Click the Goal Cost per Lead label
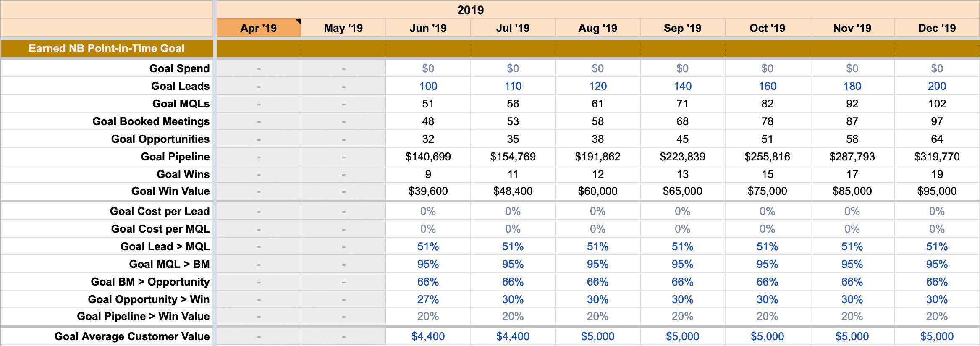The height and width of the screenshot is (346, 980). pyautogui.click(x=160, y=211)
